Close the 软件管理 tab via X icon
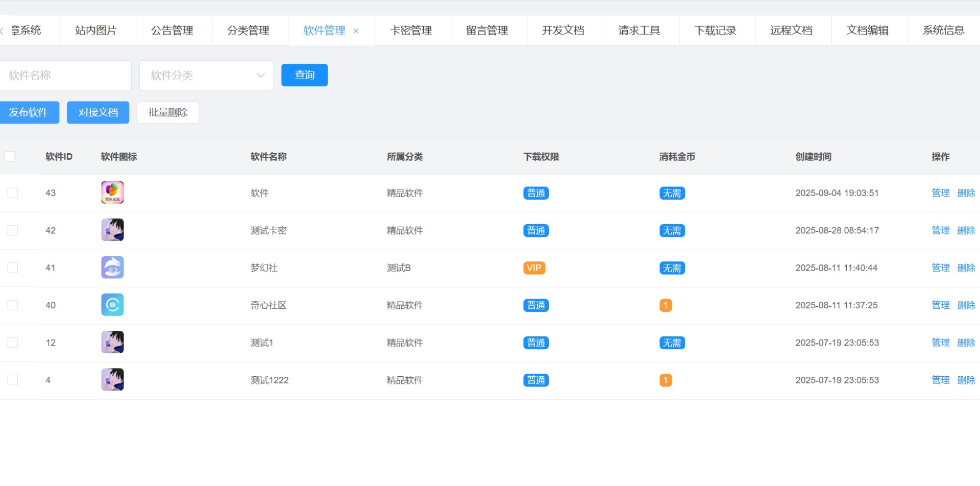Image resolution: width=980 pixels, height=486 pixels. tap(356, 31)
